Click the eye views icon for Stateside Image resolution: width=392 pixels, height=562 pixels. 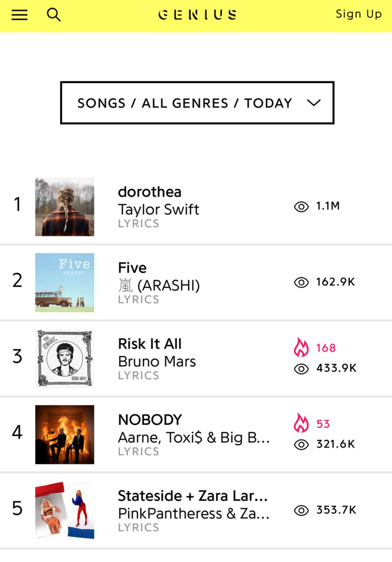[x=301, y=510]
